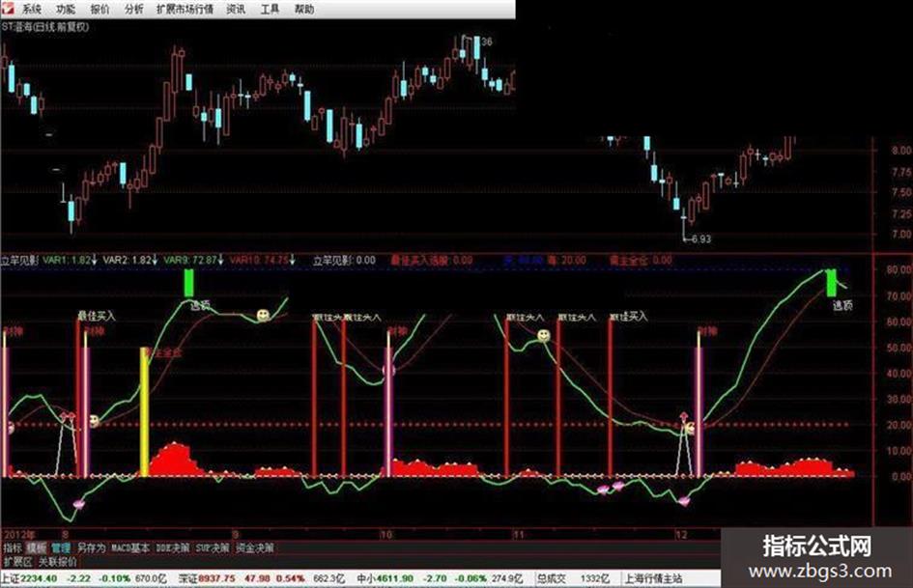Image resolution: width=913 pixels, height=588 pixels.
Task: Click the smiley face beside first 逃顶 label
Action: [x=264, y=315]
